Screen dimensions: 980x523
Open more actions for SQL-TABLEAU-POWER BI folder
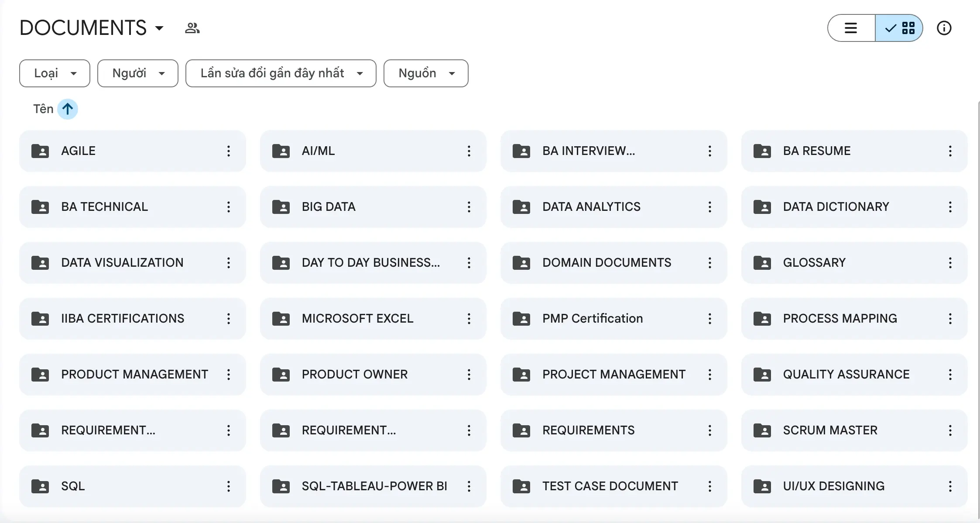tap(469, 486)
